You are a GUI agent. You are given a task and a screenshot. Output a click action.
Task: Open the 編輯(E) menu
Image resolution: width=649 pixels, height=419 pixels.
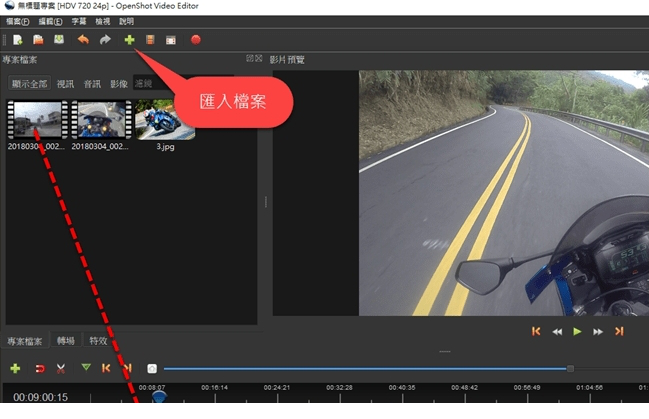(x=50, y=22)
